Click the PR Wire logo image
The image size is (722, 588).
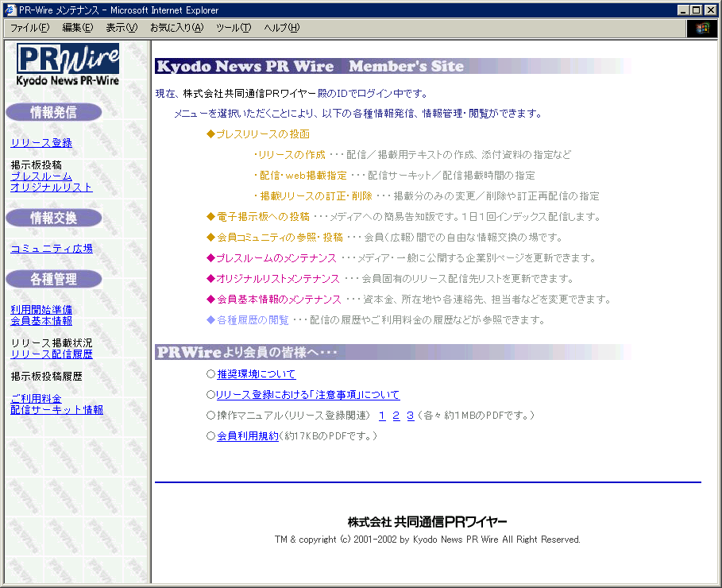pyautogui.click(x=68, y=64)
